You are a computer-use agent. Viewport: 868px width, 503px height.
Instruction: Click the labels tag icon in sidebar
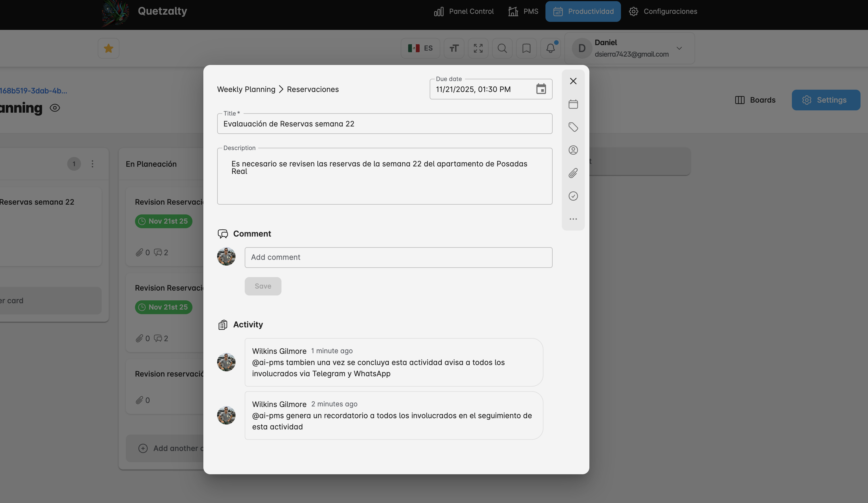pos(573,127)
